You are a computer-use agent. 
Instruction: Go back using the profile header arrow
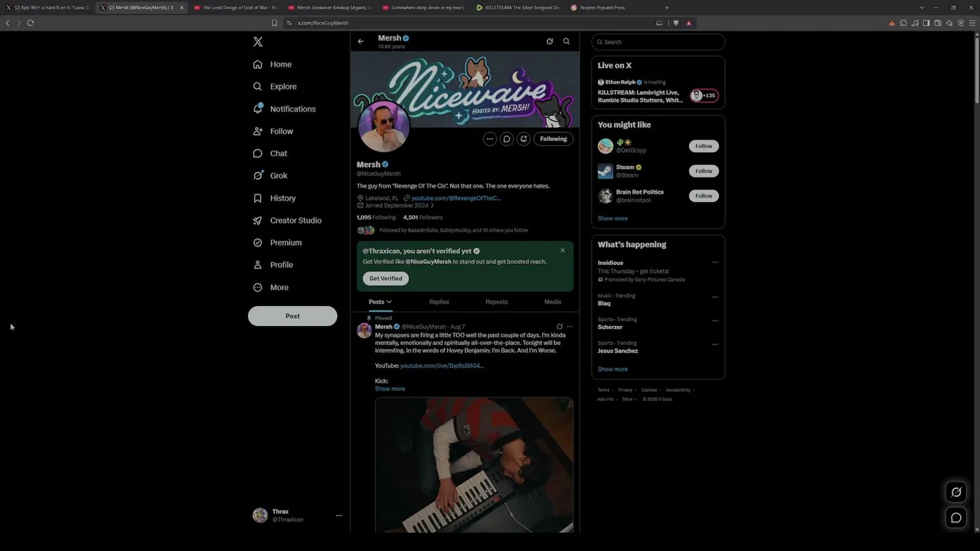(361, 41)
